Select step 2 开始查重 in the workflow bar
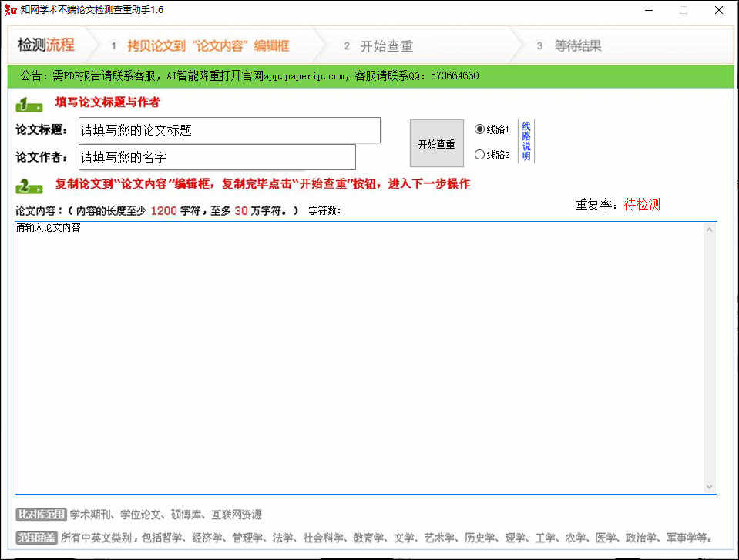Viewport: 739px width, 560px height. (379, 46)
